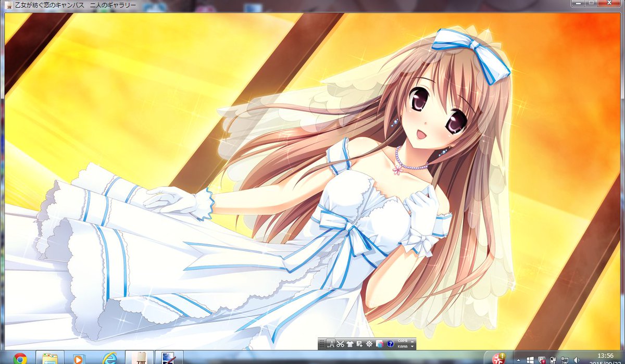Open the IME gear properties icon
625x364 pixels.
point(369,344)
